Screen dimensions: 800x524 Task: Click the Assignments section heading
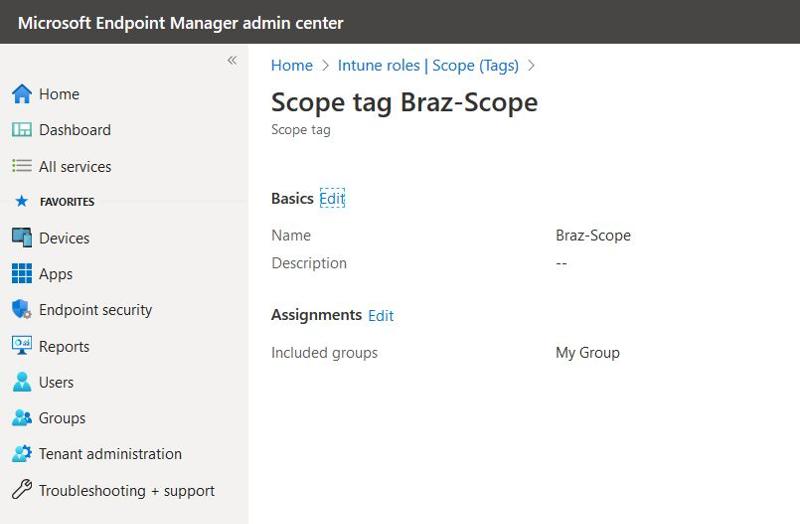coord(316,315)
